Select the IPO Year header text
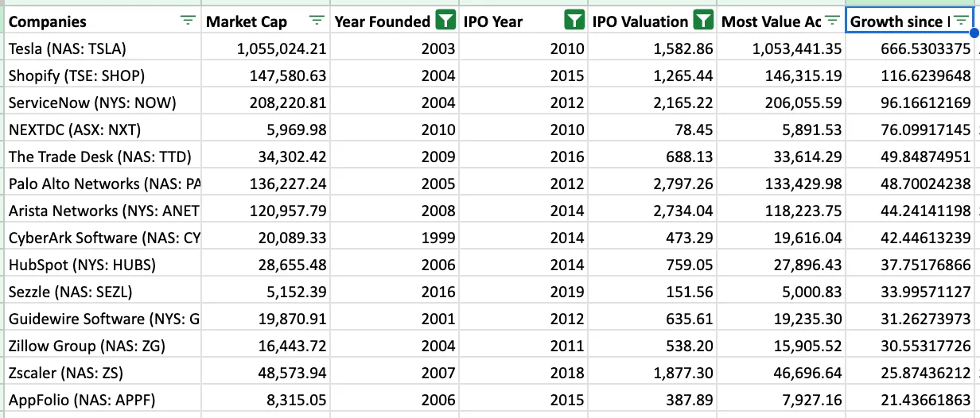The image size is (980, 418). (493, 21)
